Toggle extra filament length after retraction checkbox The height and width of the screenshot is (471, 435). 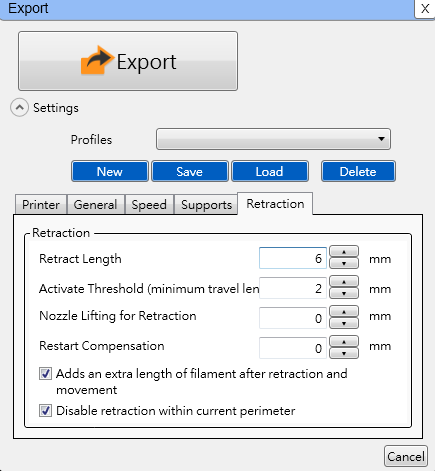pyautogui.click(x=45, y=374)
